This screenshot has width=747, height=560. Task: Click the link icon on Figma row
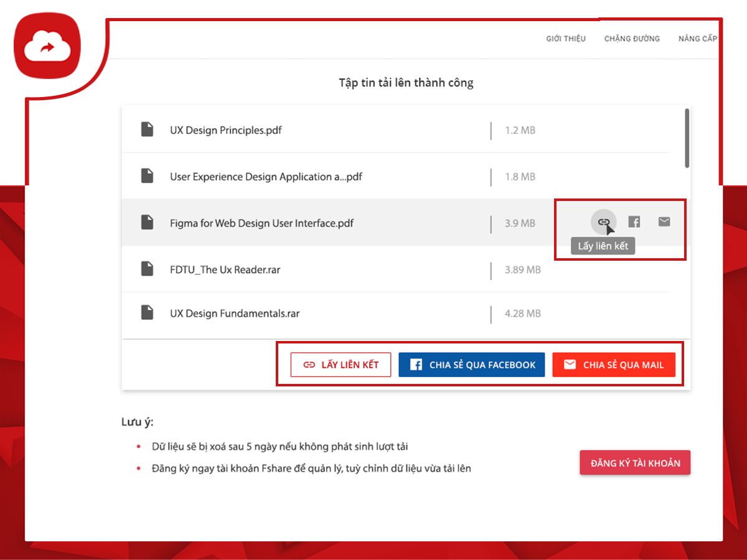[x=603, y=222]
